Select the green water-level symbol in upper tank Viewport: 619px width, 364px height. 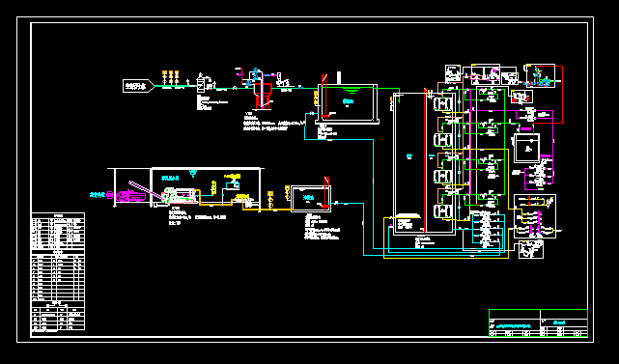[x=351, y=91]
